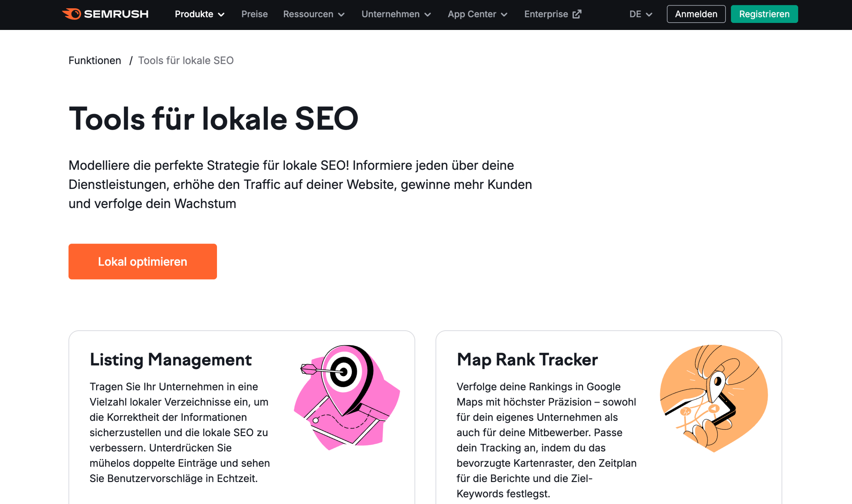
Task: Click the Anmelden button
Action: coord(696,14)
